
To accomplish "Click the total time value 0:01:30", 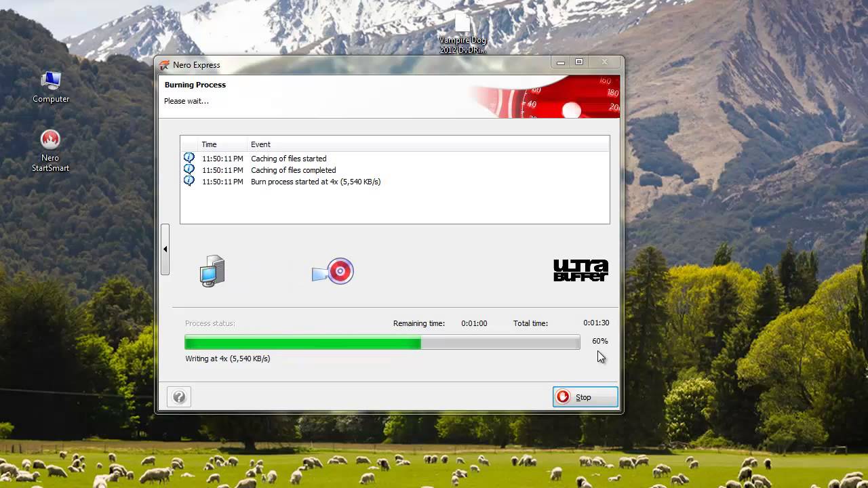I will [596, 323].
